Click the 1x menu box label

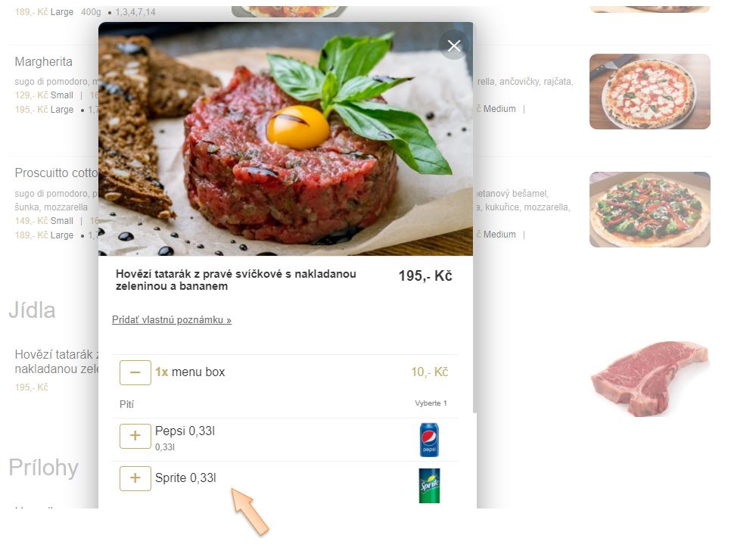[x=190, y=372]
